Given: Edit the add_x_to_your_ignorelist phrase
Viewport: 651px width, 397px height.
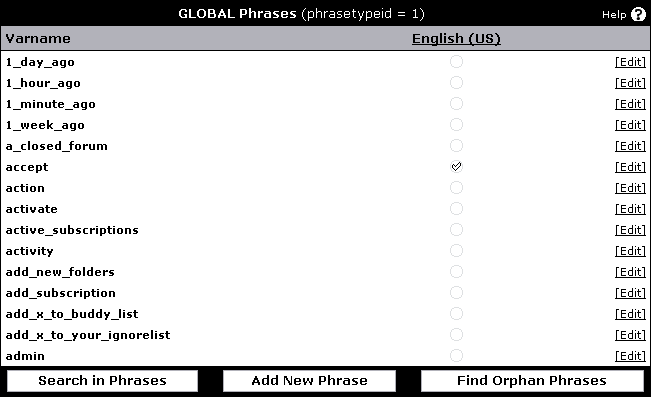Looking at the screenshot, I should (x=630, y=335).
